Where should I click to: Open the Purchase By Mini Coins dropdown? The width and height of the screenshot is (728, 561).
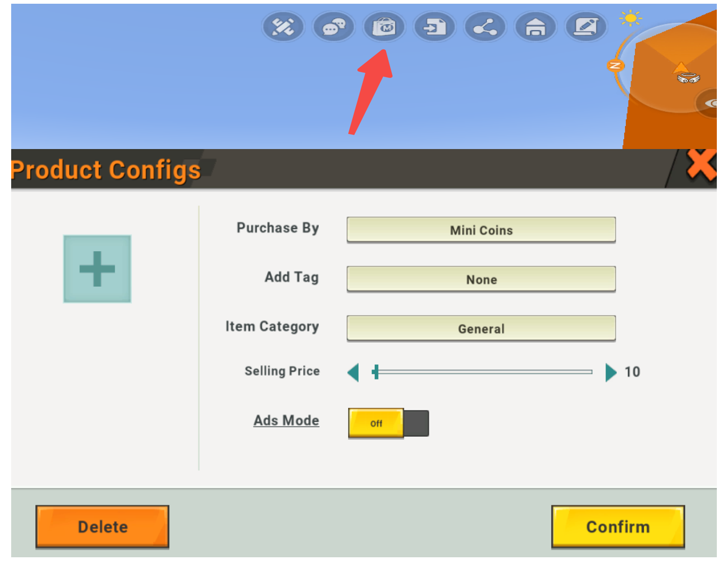pyautogui.click(x=481, y=230)
